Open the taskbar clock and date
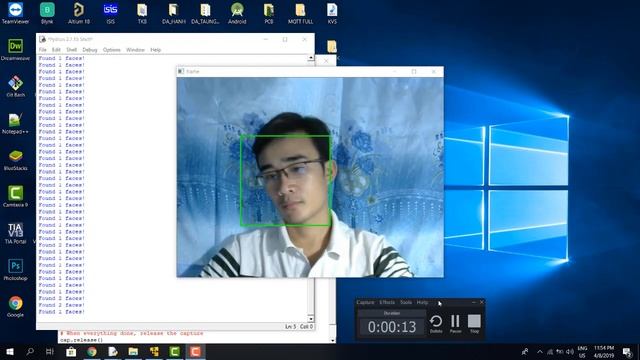Screen dimensions: 640x360 tap(604, 351)
